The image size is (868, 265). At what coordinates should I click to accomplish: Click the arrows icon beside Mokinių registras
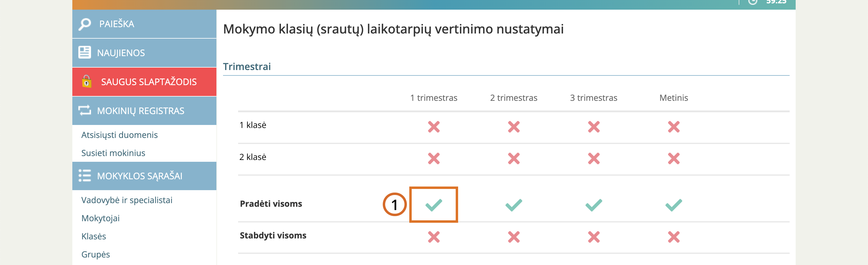coord(85,110)
